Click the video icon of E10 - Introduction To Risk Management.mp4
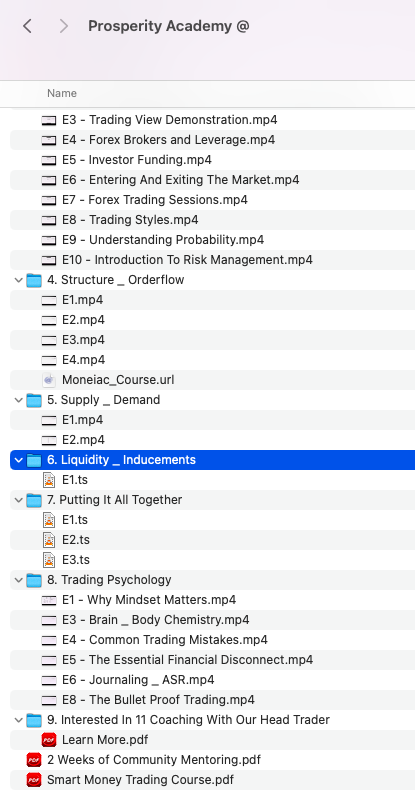 point(49,260)
